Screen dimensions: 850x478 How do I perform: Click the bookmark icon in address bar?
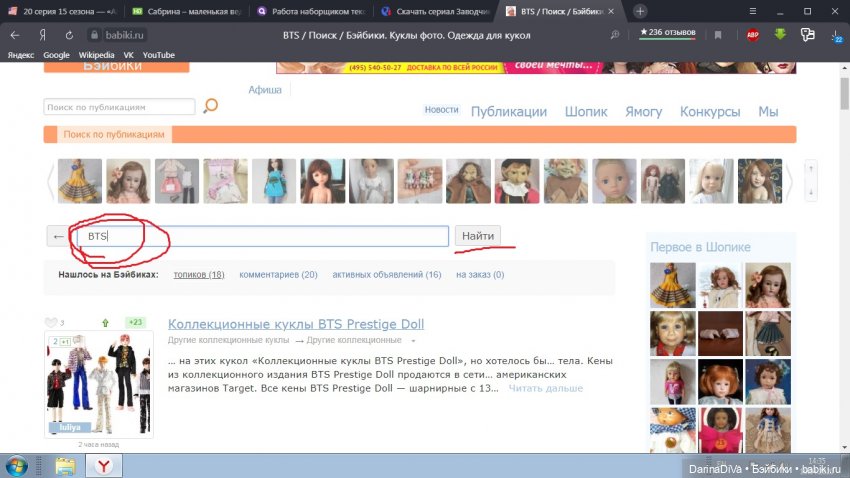(717, 34)
